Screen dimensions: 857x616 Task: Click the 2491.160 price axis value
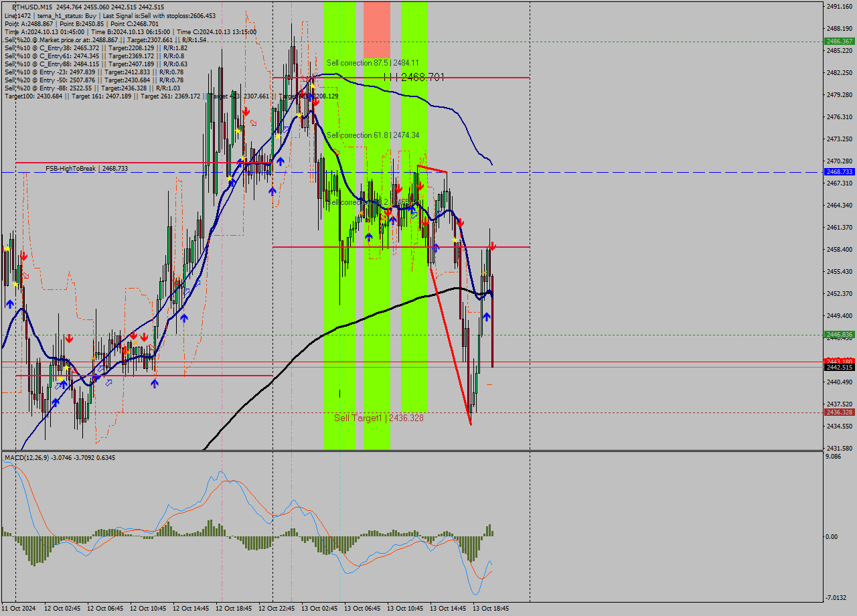click(840, 6)
